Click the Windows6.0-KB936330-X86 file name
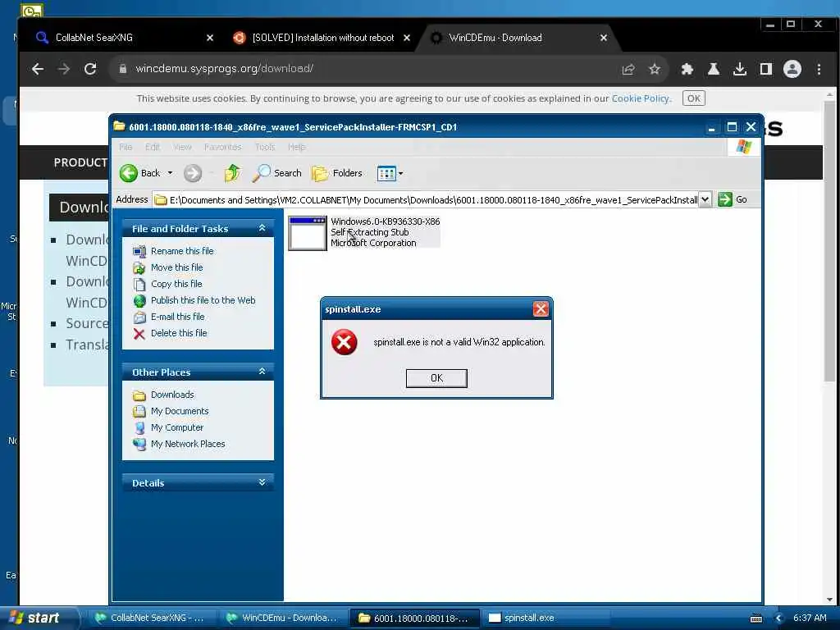 (386, 221)
